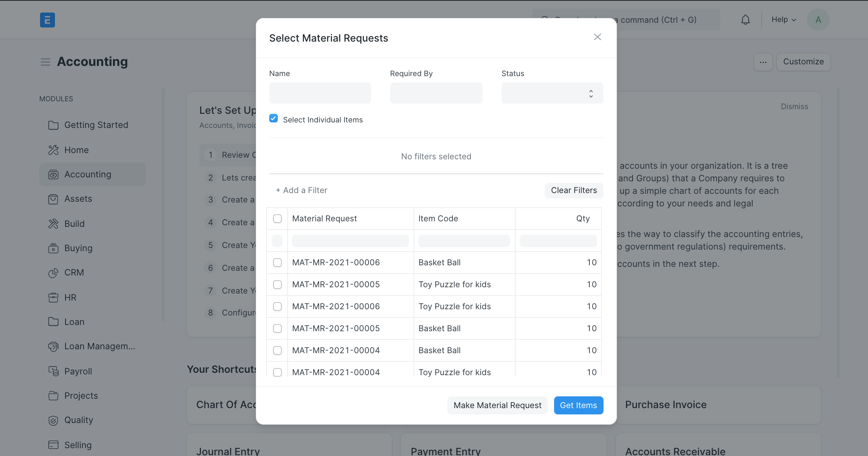Toggle the sidebar hamburger menu icon
This screenshot has width=868, height=456.
(46, 62)
